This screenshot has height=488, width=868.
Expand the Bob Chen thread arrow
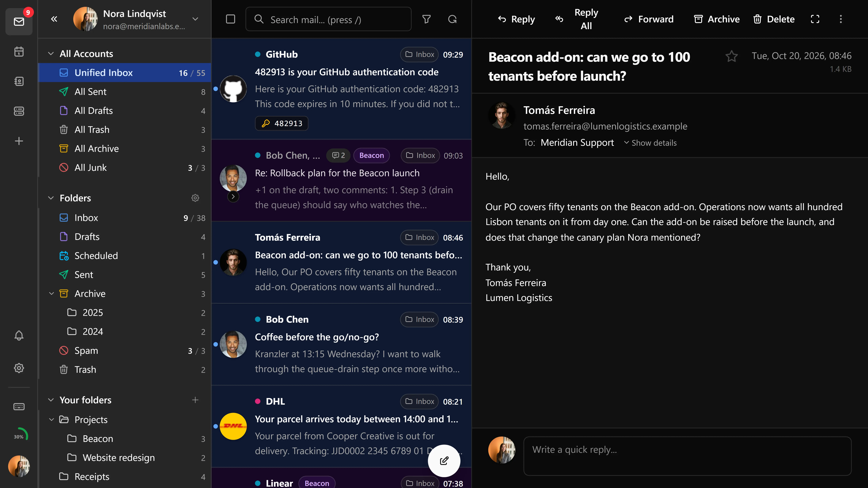(233, 197)
